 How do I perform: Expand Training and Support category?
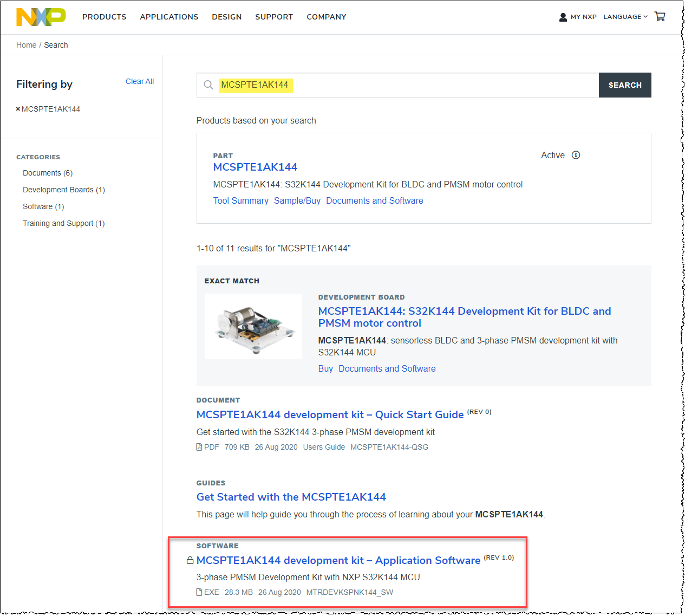pos(63,223)
